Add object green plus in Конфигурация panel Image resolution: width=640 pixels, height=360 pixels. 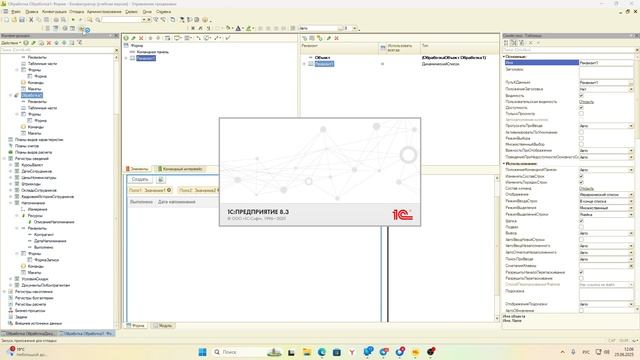click(26, 42)
